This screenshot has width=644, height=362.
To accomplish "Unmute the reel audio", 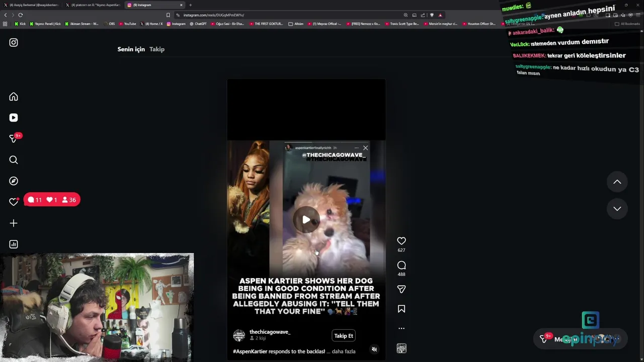I will [x=374, y=349].
